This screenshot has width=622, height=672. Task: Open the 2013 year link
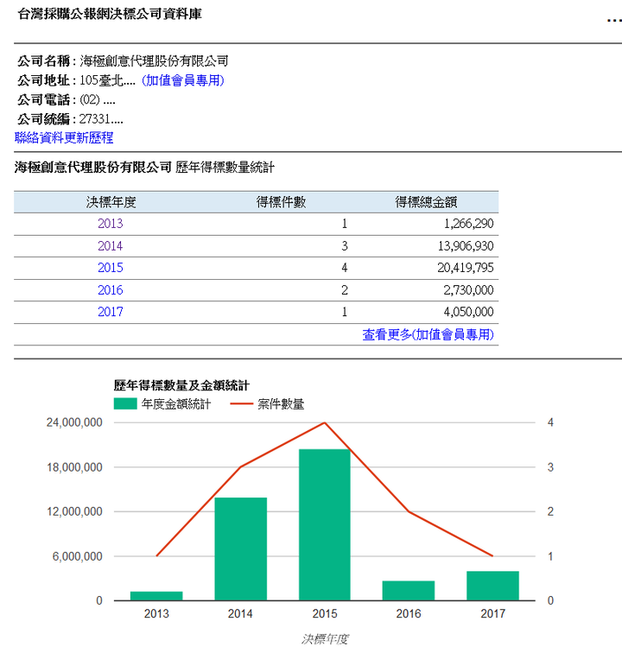111,224
